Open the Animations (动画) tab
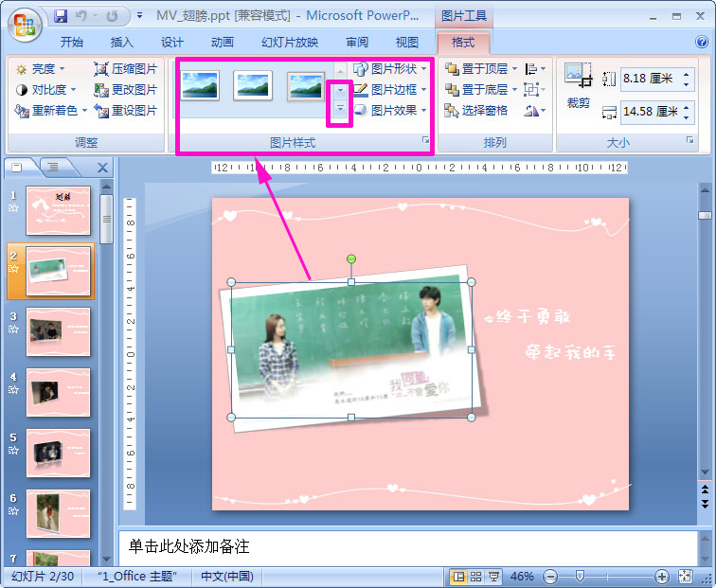The image size is (716, 588). (x=222, y=42)
